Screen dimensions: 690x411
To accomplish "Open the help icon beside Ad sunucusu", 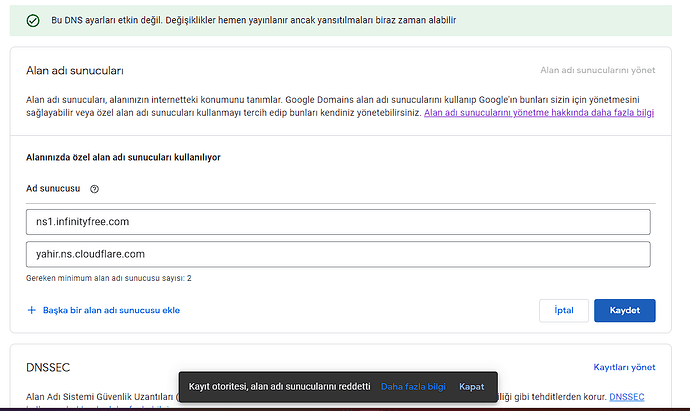I will pyautogui.click(x=94, y=189).
